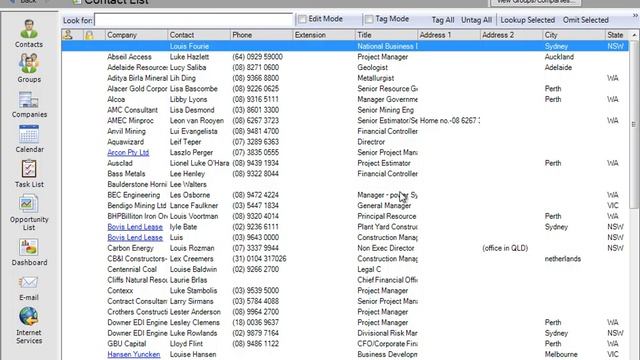Viewport: 640px width, 360px height.
Task: Open Bovis Lend Lease link for Iyle Bate
Action: tap(135, 227)
